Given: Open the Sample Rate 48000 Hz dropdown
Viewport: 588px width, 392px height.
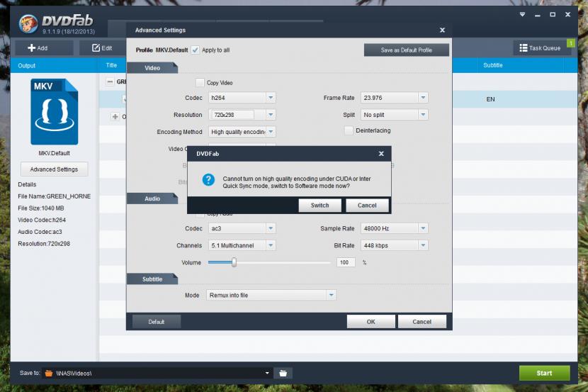Looking at the screenshot, I should point(394,228).
